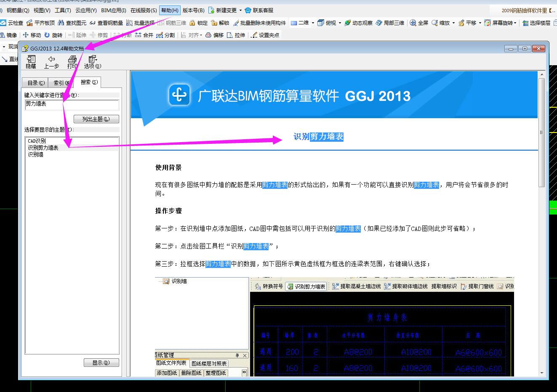This screenshot has width=557, height=392.
Task: Open the 云应用(Y) menu
Action: [x=86, y=11]
